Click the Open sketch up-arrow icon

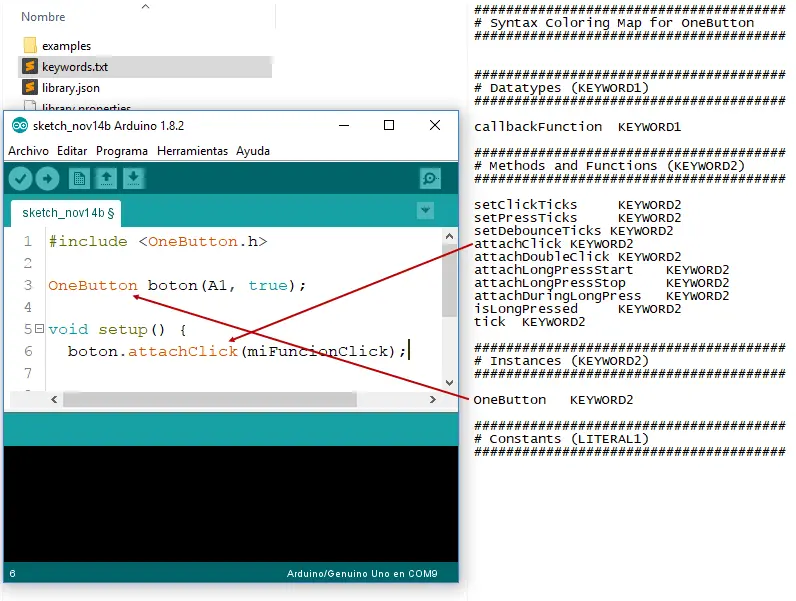click(x=106, y=179)
